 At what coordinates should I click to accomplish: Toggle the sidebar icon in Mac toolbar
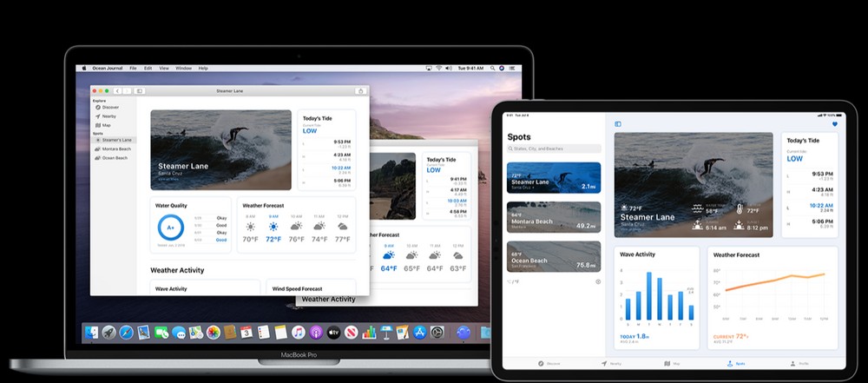tap(140, 90)
